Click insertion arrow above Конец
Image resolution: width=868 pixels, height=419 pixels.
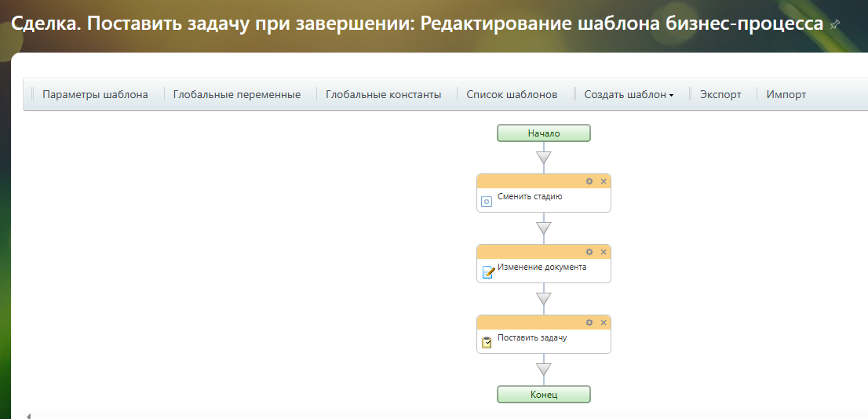544,370
